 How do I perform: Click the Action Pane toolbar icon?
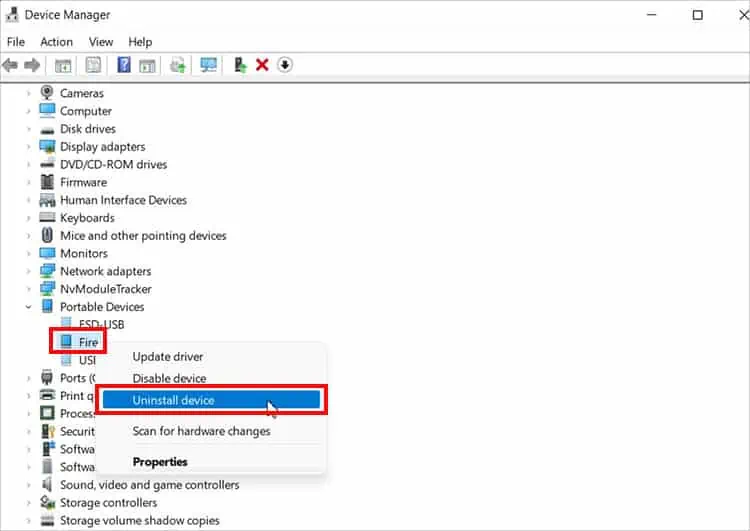pos(147,65)
